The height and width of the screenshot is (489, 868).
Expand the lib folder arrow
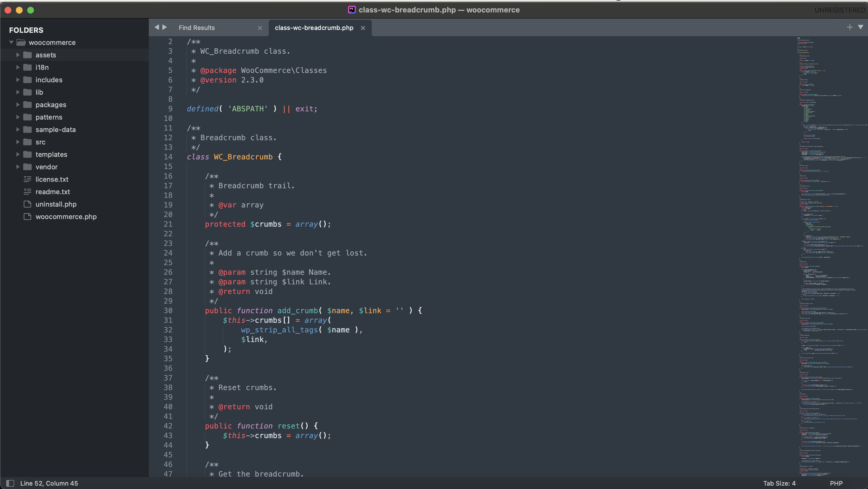(x=18, y=92)
